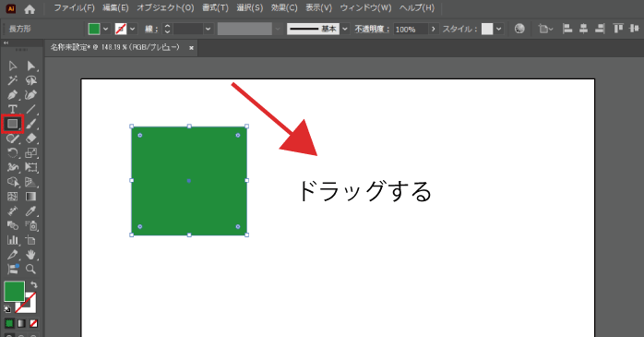Select the Lasso tool
Viewport: 644px width, 337px height.
click(x=30, y=80)
